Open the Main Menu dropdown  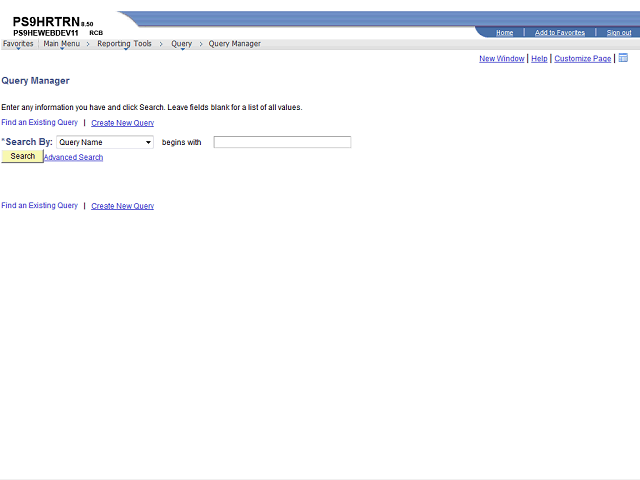[x=62, y=44]
